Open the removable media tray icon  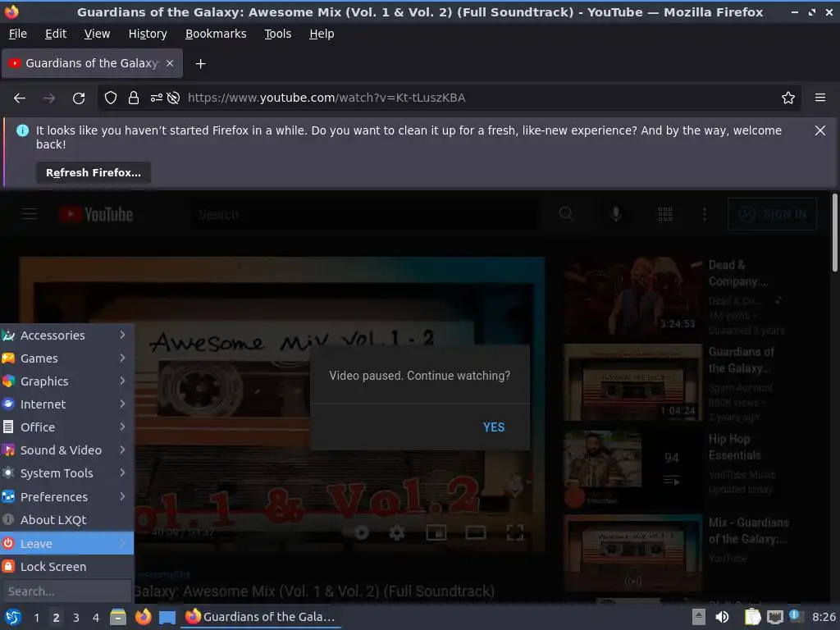699,617
